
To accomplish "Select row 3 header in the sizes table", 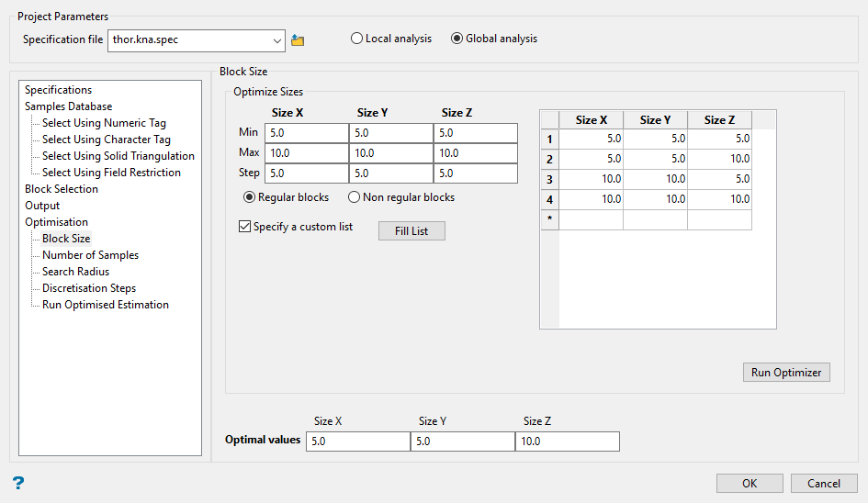I will tap(549, 179).
